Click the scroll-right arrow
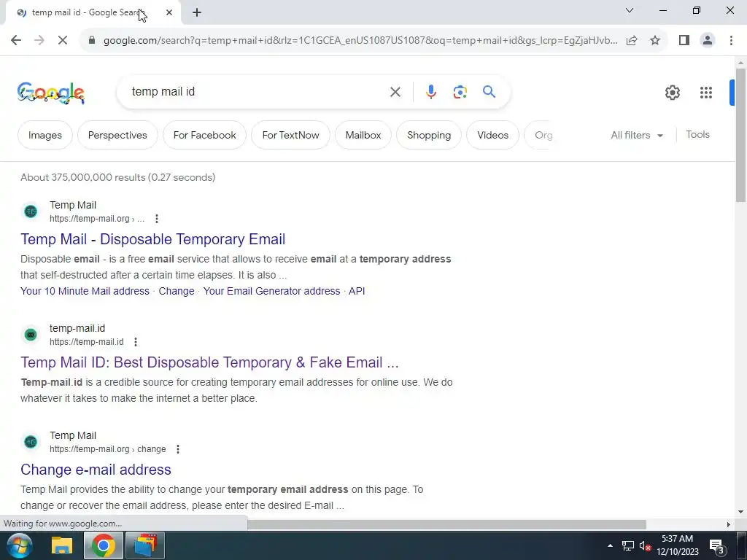The height and width of the screenshot is (560, 747). pyautogui.click(x=729, y=524)
